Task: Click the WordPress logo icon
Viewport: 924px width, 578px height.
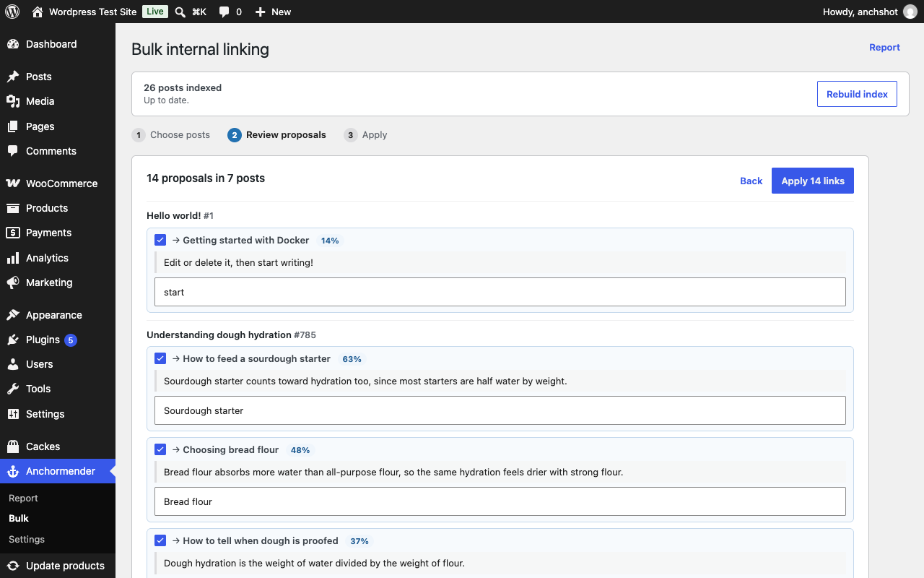Action: 12,12
